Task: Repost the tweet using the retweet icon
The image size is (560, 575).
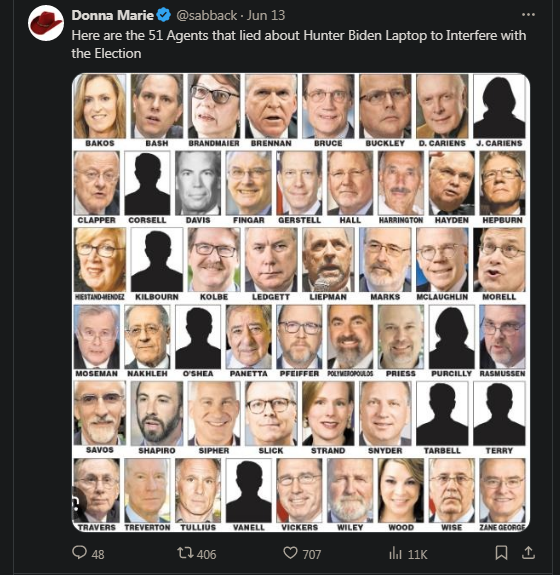Action: [185, 553]
